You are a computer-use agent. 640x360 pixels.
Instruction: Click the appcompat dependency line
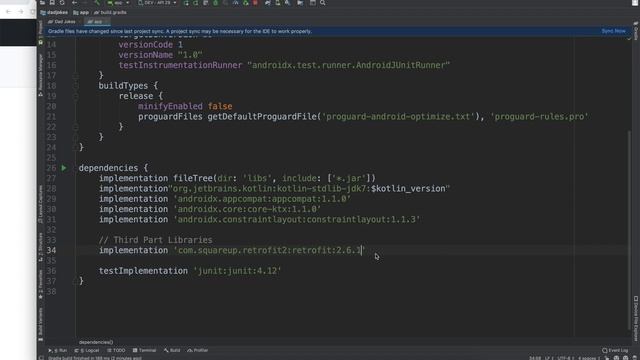click(x=225, y=199)
